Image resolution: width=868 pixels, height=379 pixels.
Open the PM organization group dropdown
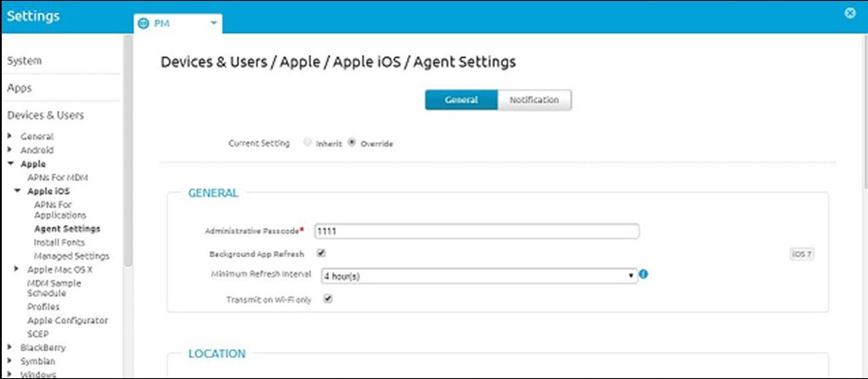pos(213,24)
